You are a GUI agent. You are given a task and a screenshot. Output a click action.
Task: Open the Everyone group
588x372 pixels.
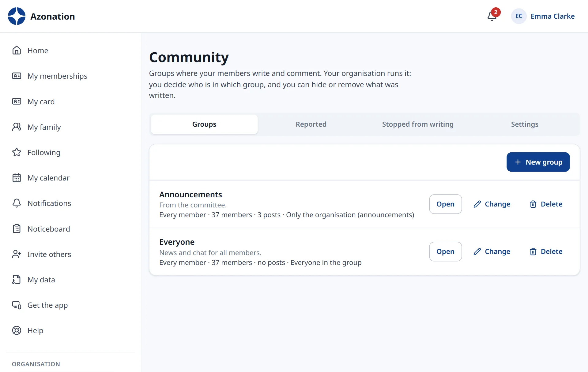coord(445,251)
